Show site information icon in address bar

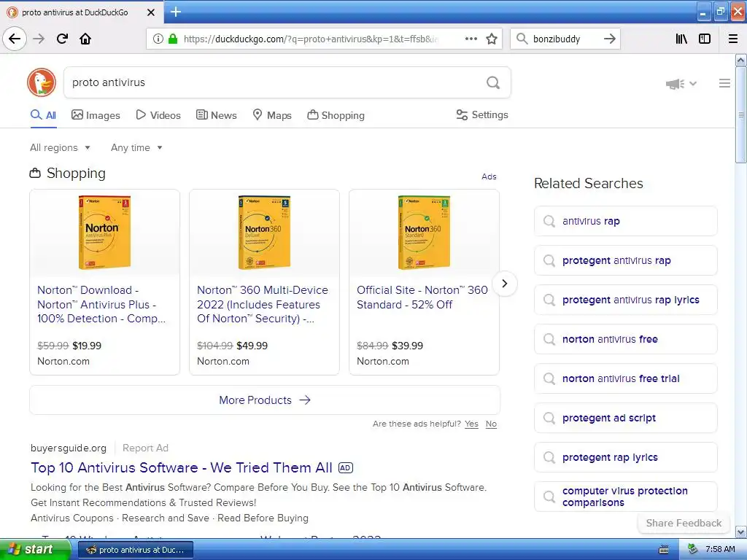pyautogui.click(x=158, y=39)
